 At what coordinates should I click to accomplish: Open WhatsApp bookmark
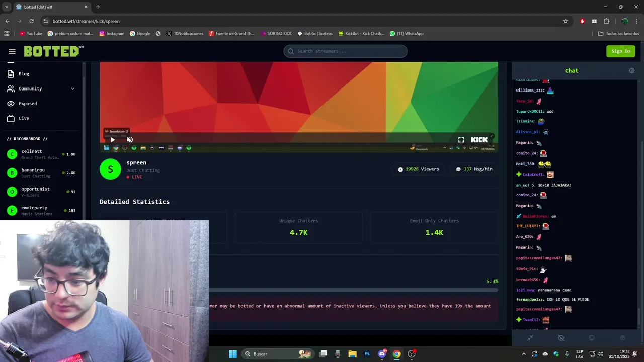(407, 34)
